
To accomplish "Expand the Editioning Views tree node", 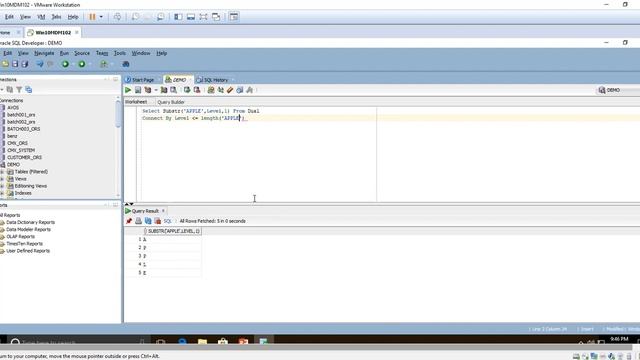I will coord(2,186).
